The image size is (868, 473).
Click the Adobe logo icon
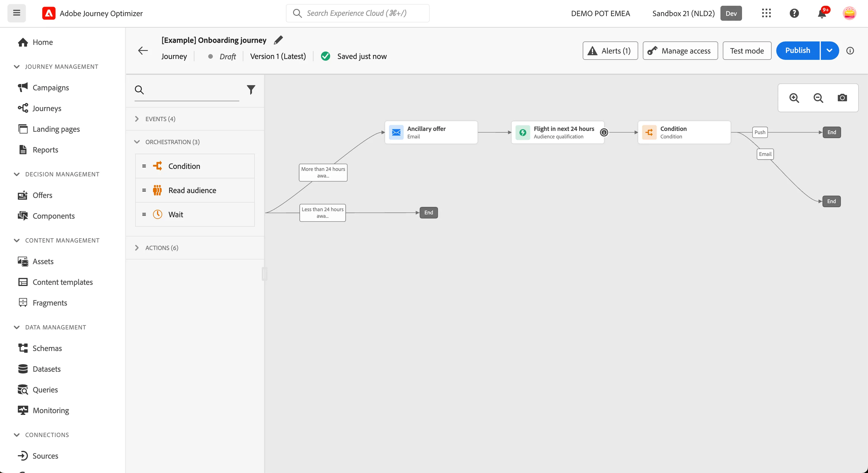coord(49,14)
